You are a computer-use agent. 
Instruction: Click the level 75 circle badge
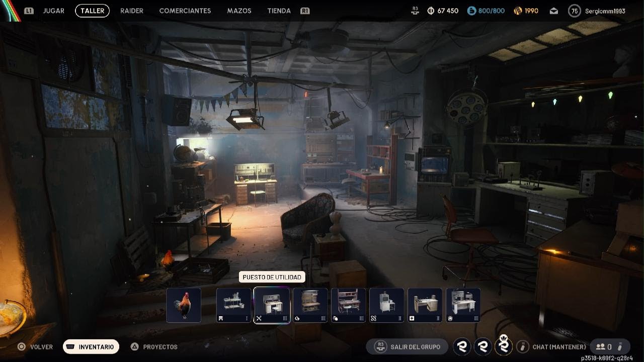click(x=574, y=11)
